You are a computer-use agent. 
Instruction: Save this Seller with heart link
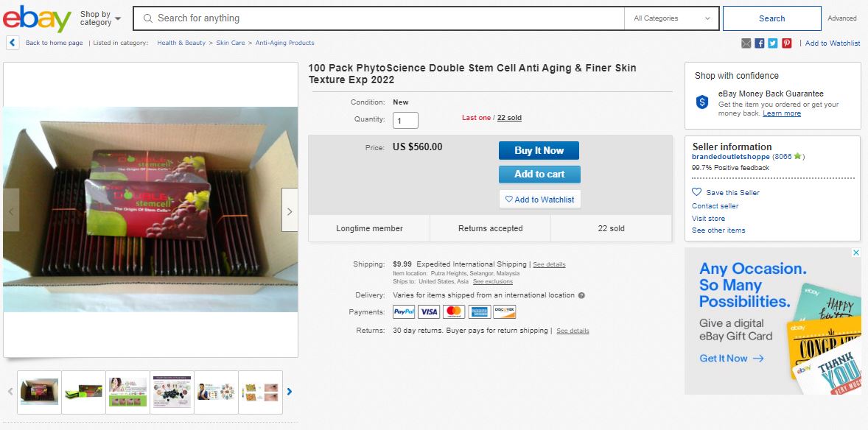726,192
